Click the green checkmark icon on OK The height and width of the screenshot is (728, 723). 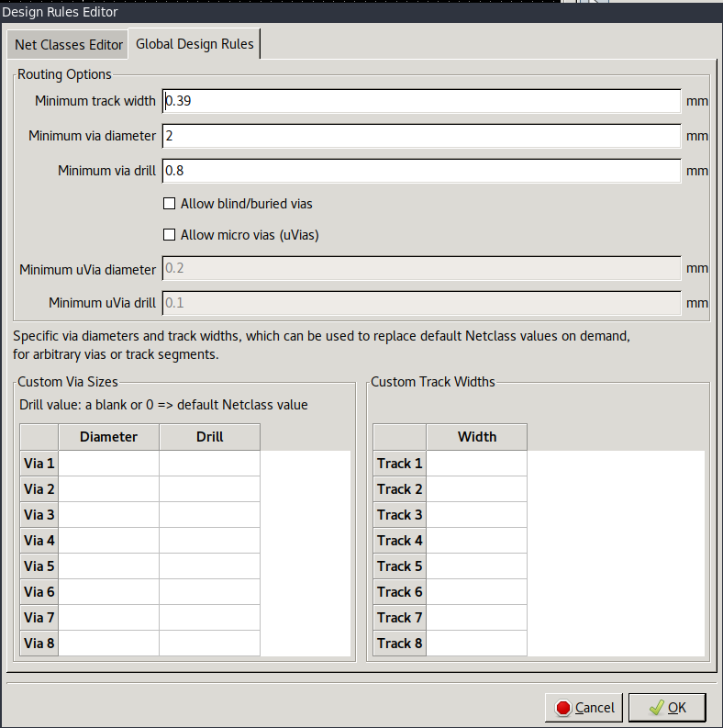tap(656, 708)
